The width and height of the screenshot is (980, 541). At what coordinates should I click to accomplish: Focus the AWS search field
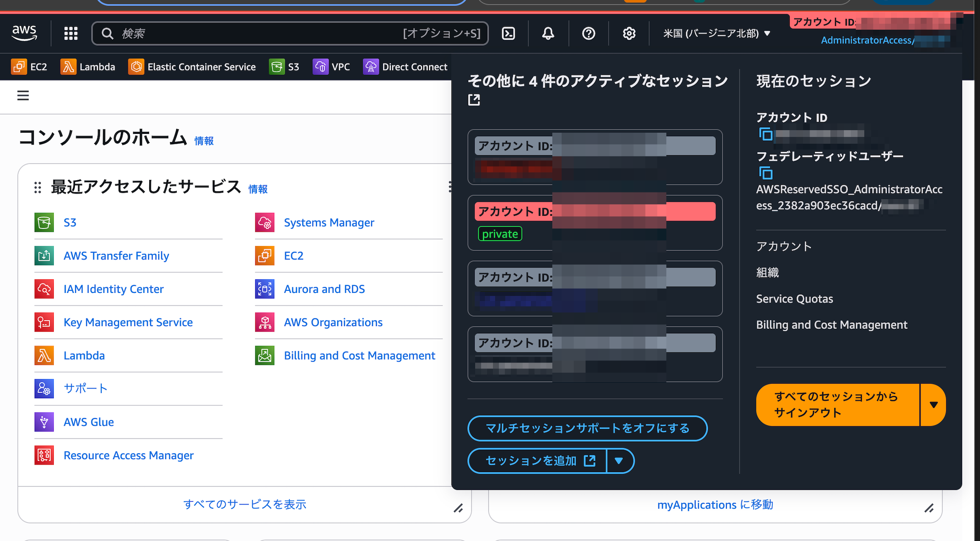290,33
